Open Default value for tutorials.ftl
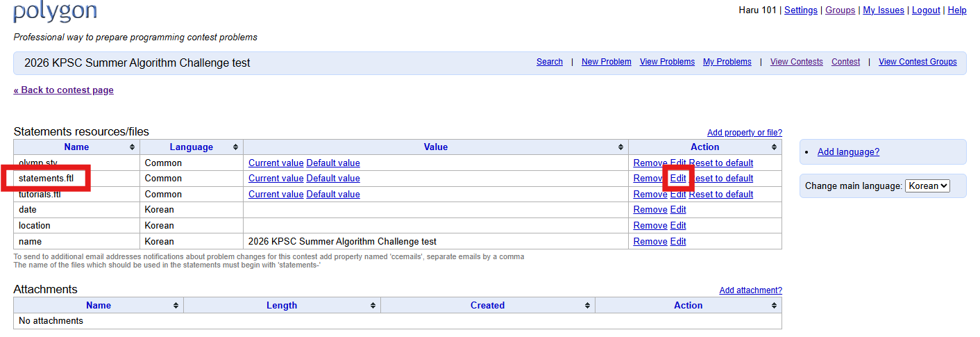The image size is (980, 337). pyautogui.click(x=333, y=195)
